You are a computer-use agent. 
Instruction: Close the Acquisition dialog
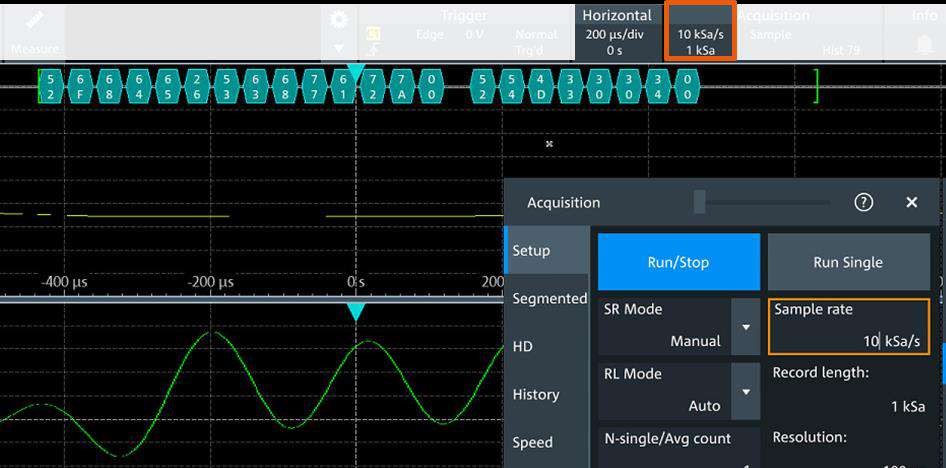[911, 202]
